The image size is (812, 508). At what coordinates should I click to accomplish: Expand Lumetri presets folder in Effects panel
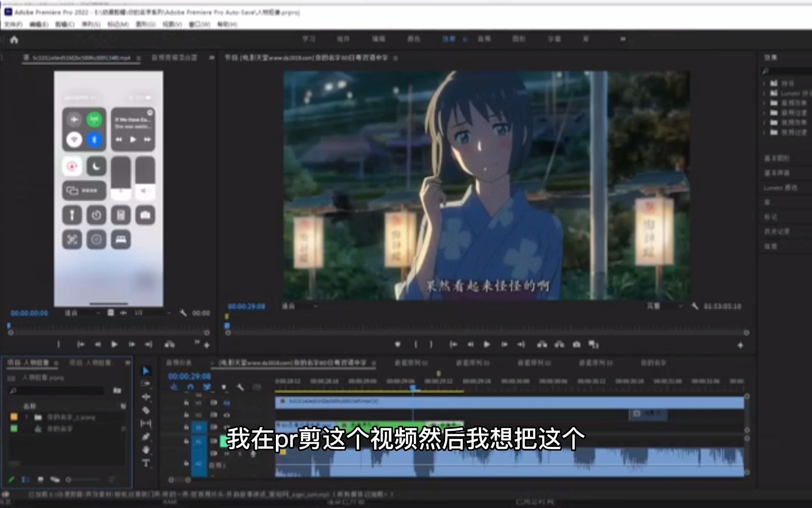tap(765, 94)
